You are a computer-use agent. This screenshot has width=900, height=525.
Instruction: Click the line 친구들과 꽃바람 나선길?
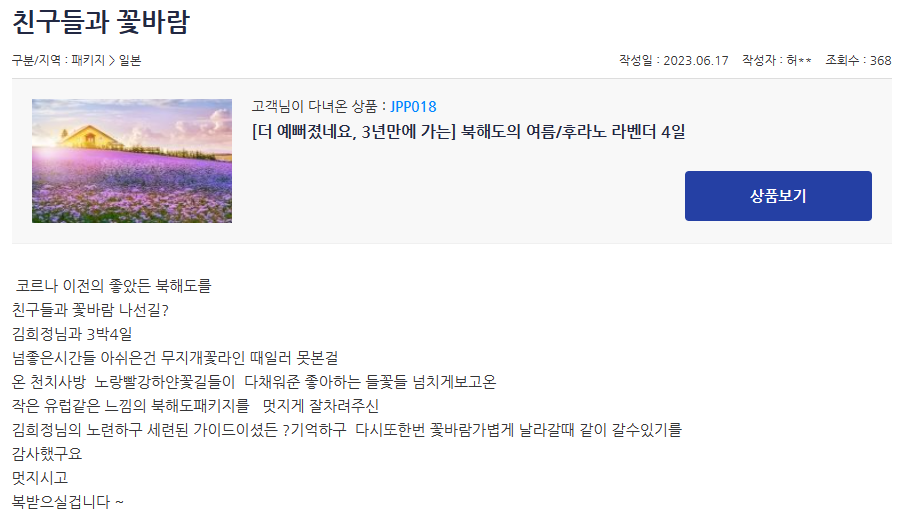(x=90, y=310)
